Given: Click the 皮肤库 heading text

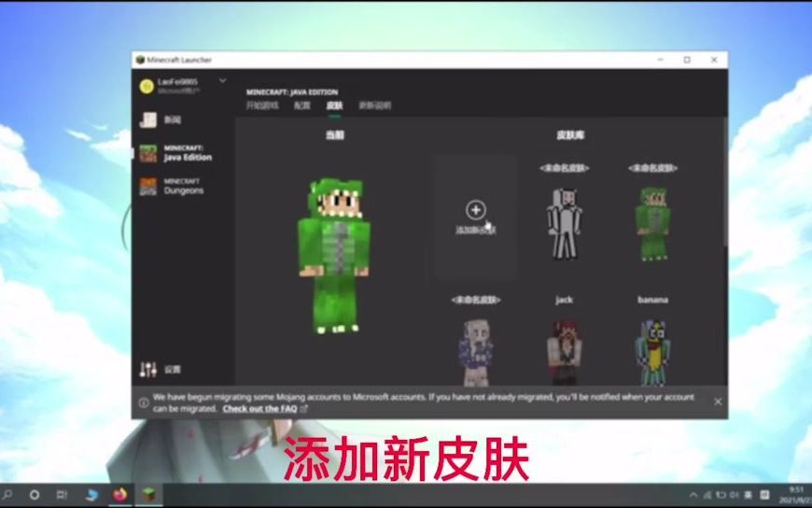Looking at the screenshot, I should (x=570, y=135).
